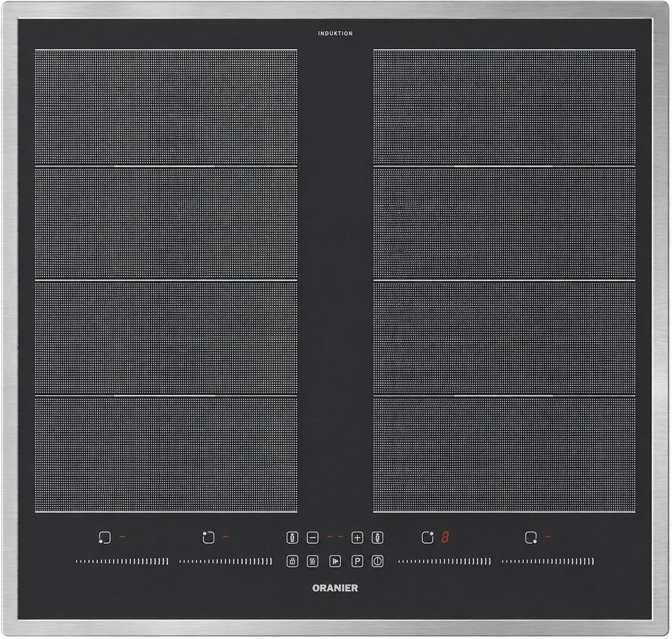Screen dimensions: 672x639
Task: Activate the P power boost icon
Action: pos(357,561)
